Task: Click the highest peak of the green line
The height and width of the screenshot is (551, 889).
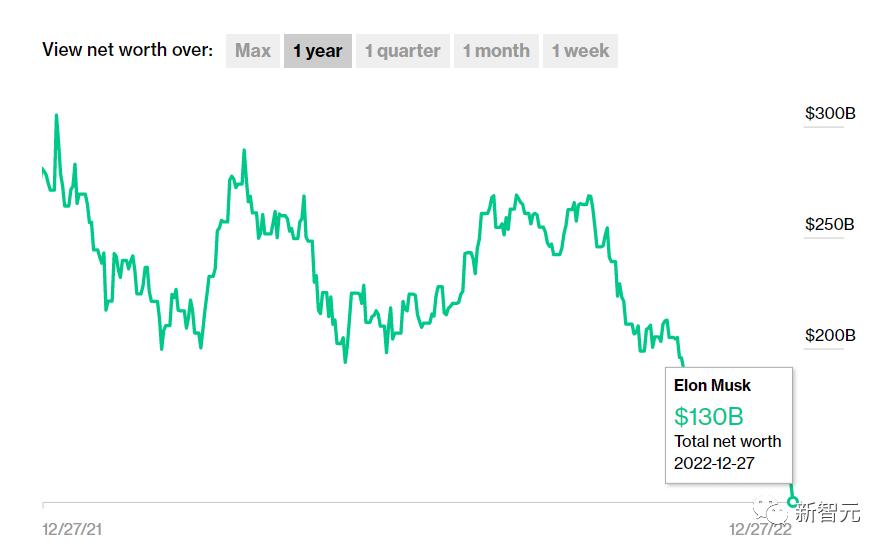Action: pos(56,115)
